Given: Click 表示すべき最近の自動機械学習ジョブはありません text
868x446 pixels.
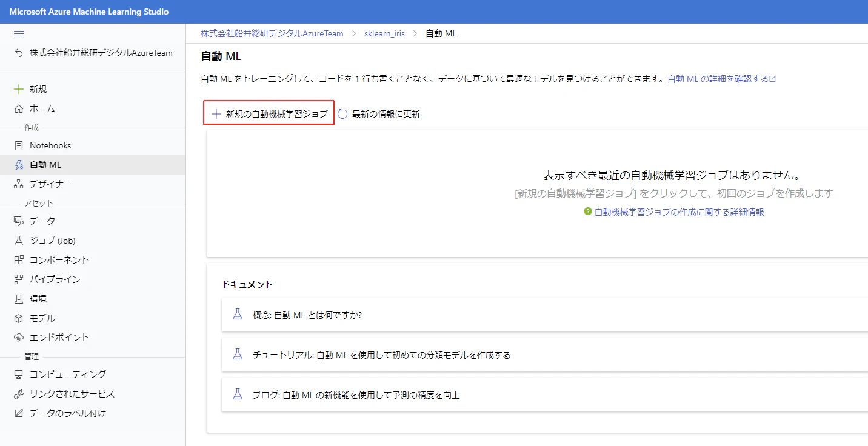Looking at the screenshot, I should click(x=673, y=175).
